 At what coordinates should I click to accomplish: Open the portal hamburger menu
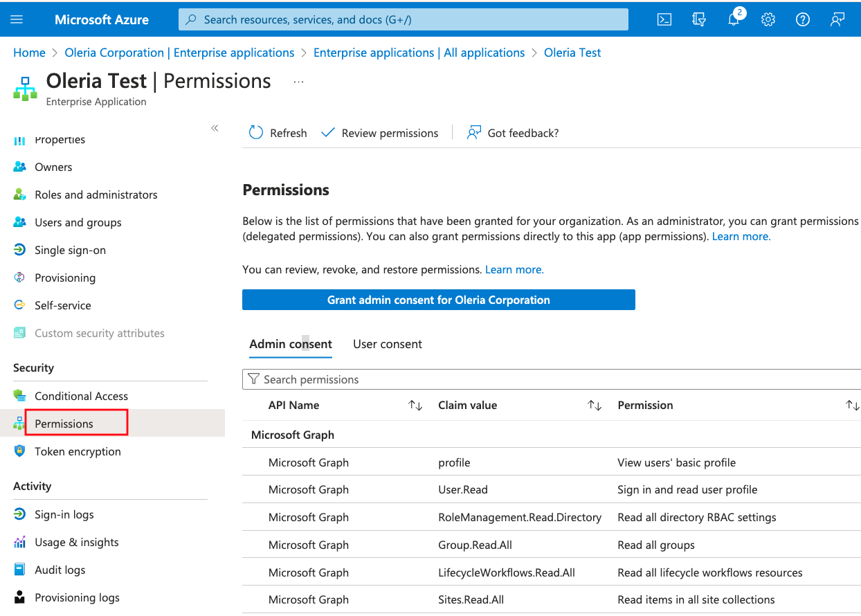[17, 19]
